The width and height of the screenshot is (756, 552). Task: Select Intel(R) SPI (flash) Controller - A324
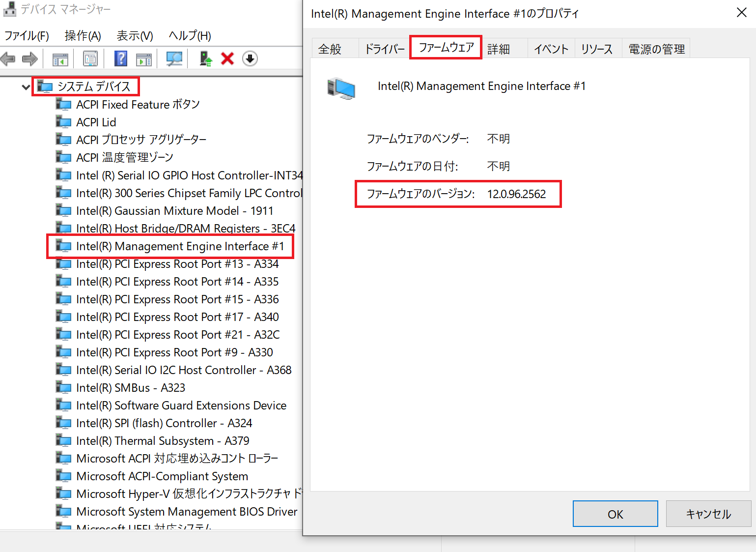pos(165,423)
